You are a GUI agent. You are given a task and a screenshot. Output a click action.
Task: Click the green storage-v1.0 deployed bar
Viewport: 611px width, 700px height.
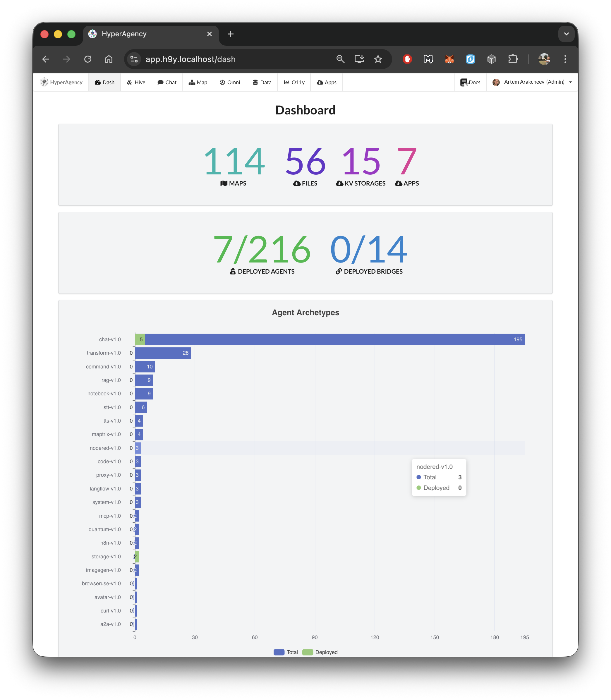coord(137,556)
